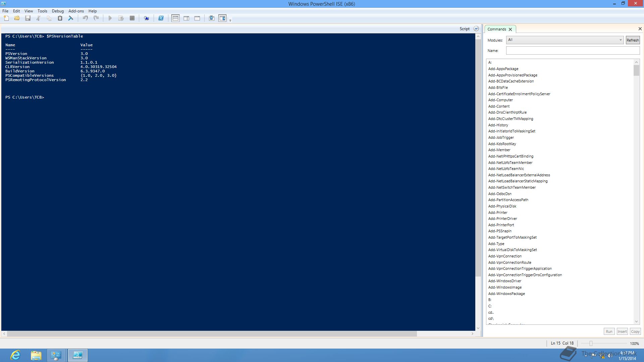
Task: Create a new script with the New icon
Action: (x=6, y=18)
